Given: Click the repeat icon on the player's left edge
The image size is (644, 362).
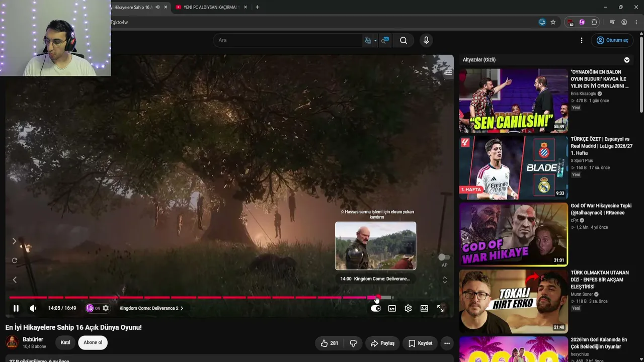Looking at the screenshot, I should (x=15, y=260).
